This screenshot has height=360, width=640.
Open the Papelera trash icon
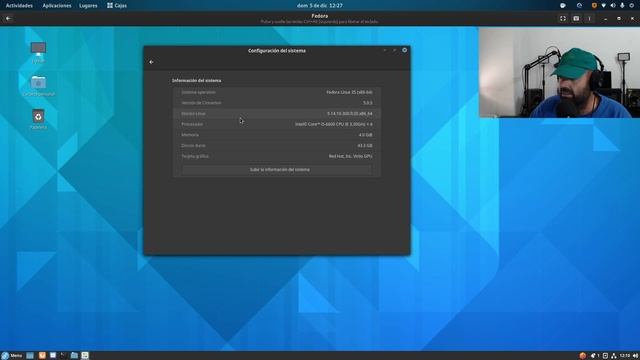click(x=38, y=119)
